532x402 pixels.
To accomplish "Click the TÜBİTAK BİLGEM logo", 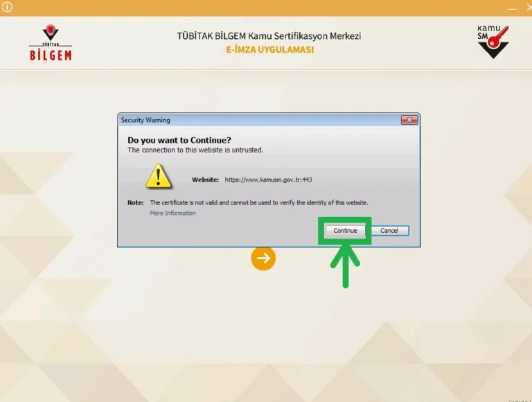I will tap(51, 43).
